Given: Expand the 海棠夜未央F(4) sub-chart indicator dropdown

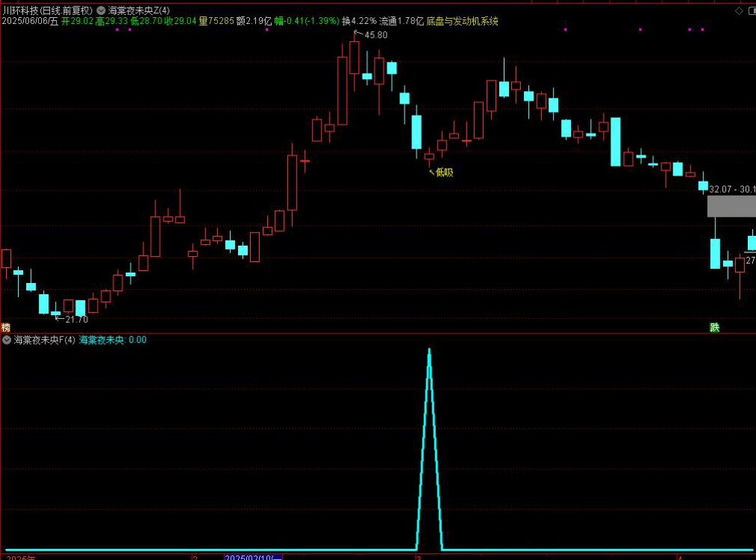Looking at the screenshot, I should (7, 340).
